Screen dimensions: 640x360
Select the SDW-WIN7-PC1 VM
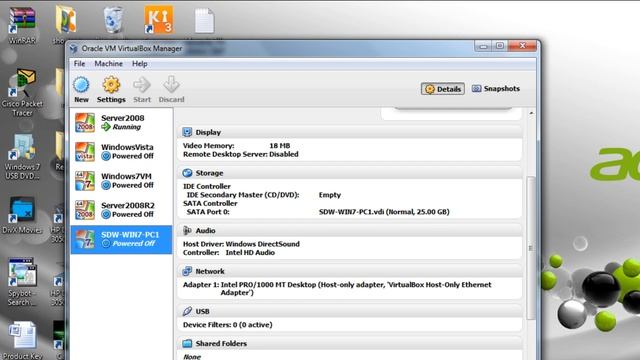click(x=122, y=239)
